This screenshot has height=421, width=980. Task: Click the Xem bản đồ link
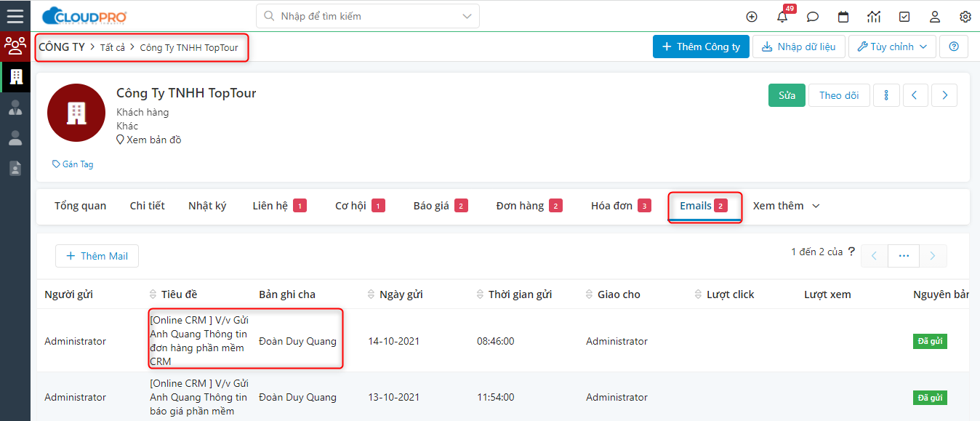pyautogui.click(x=153, y=140)
